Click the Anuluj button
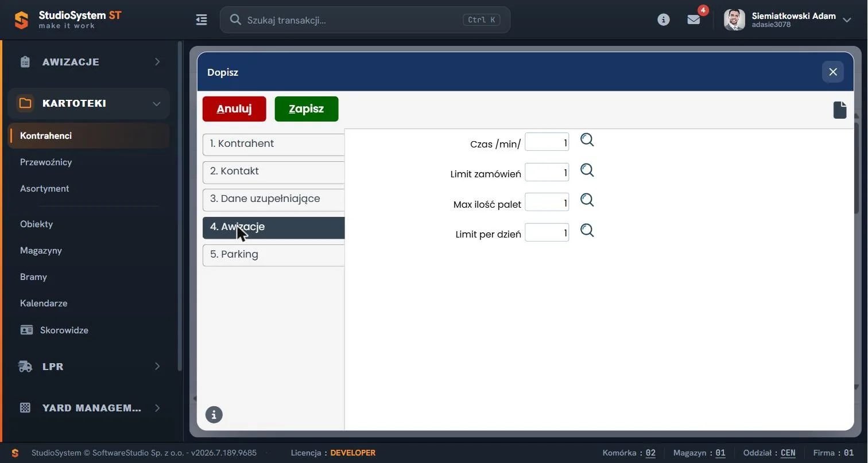868x463 pixels. tap(234, 109)
